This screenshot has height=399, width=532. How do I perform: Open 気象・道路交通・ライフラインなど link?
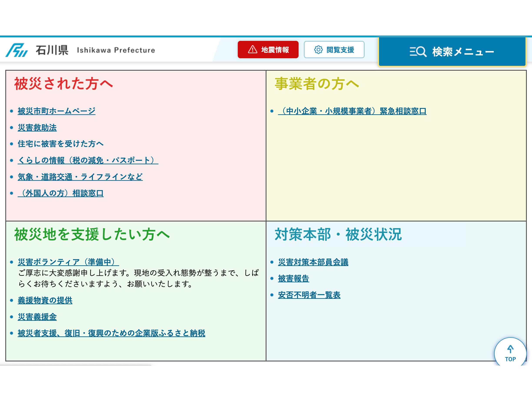(x=80, y=177)
